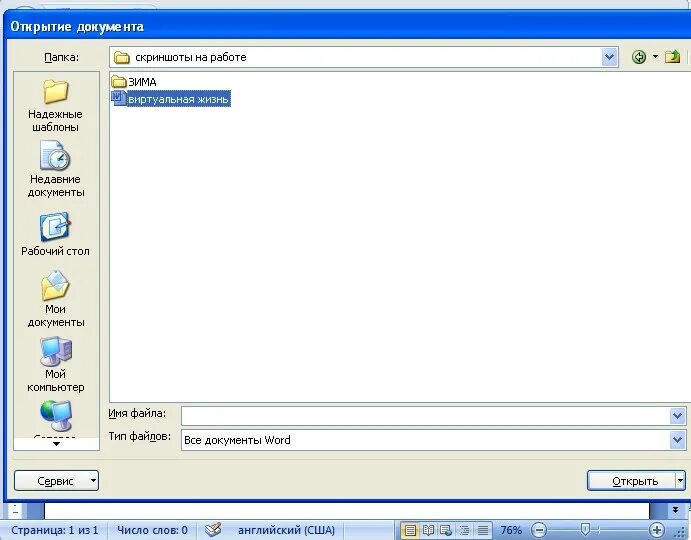Open the Открыть button's options arrow
This screenshot has height=540, width=691.
(x=680, y=480)
